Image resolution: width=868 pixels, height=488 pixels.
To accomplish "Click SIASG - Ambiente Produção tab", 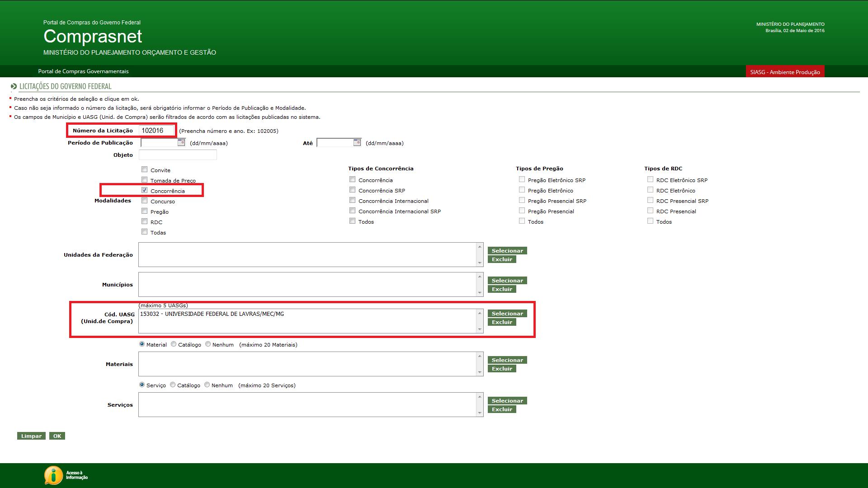I will (785, 72).
